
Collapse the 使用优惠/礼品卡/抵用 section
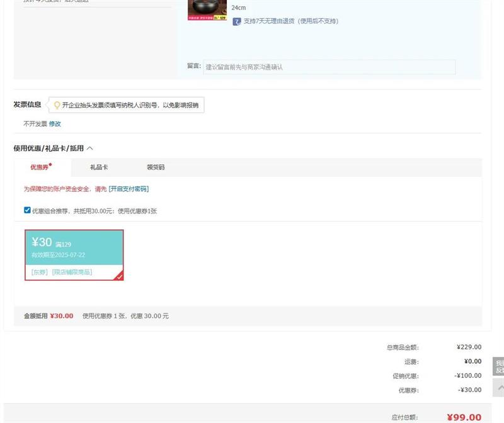pos(89,149)
